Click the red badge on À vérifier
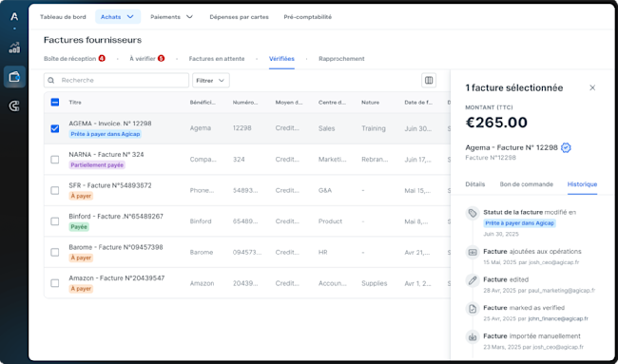Viewport: 618px width, 364px height. coord(161,59)
